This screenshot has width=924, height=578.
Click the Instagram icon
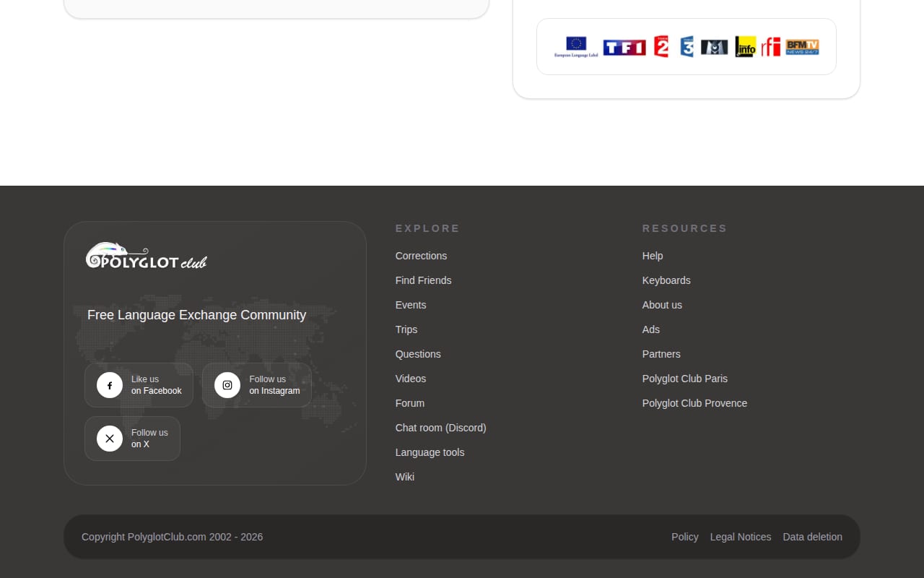[227, 385]
